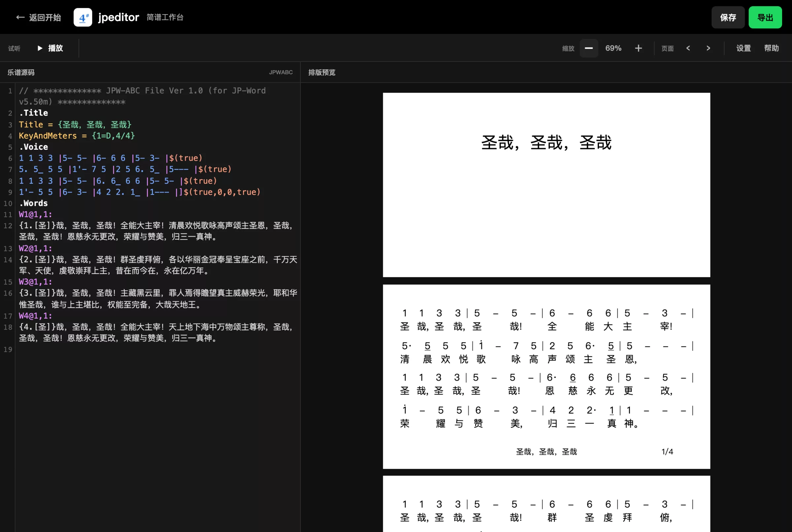Click the lyric '群' on third preview page

point(552,517)
